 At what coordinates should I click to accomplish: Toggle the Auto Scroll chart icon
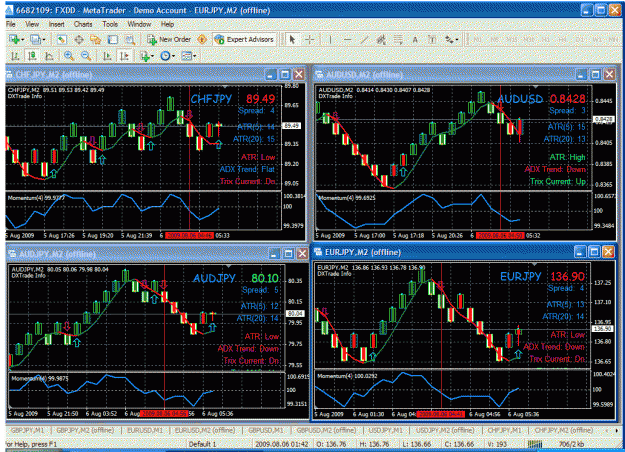click(x=107, y=56)
